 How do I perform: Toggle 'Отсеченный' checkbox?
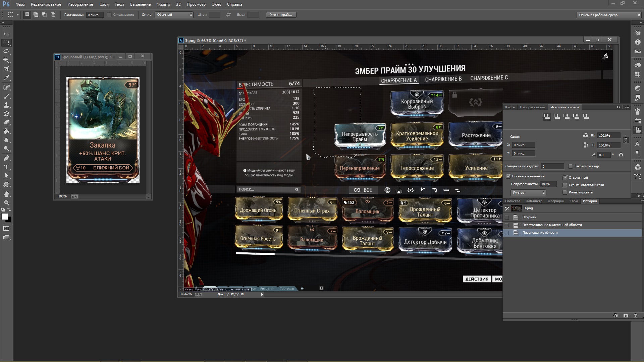[565, 177]
